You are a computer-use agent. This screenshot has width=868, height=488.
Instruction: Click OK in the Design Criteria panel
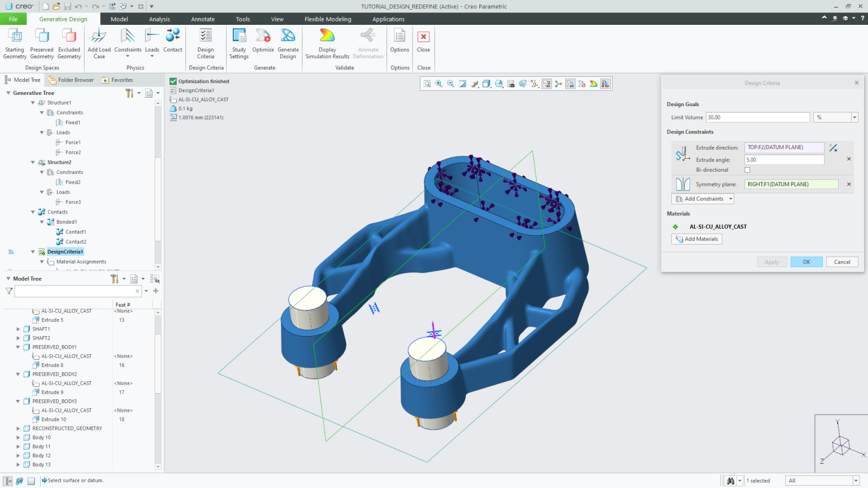pyautogui.click(x=806, y=262)
